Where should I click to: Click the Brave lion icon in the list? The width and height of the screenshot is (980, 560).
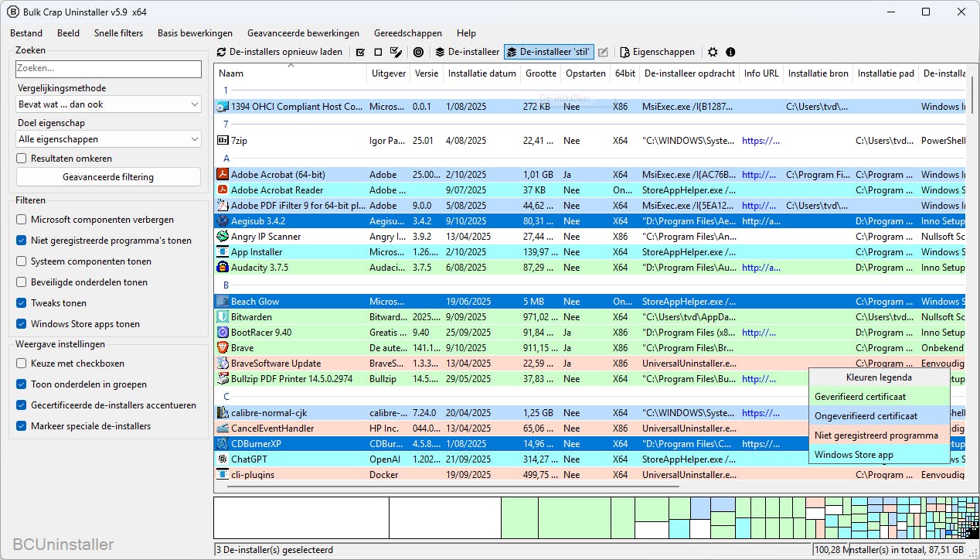223,348
